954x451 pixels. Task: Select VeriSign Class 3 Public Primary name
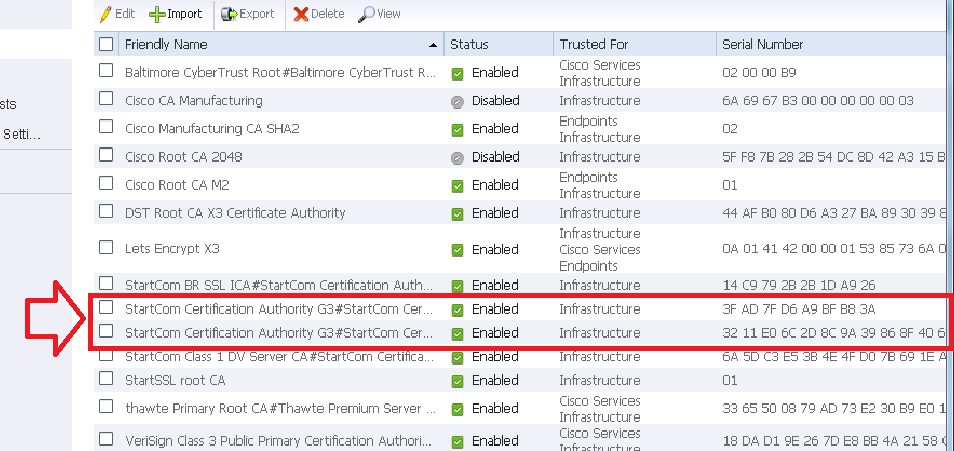(x=279, y=441)
